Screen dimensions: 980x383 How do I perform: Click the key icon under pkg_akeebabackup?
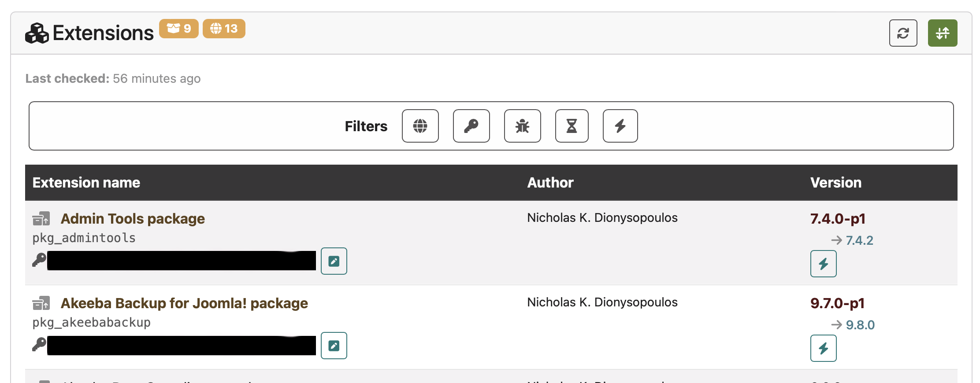(x=39, y=345)
